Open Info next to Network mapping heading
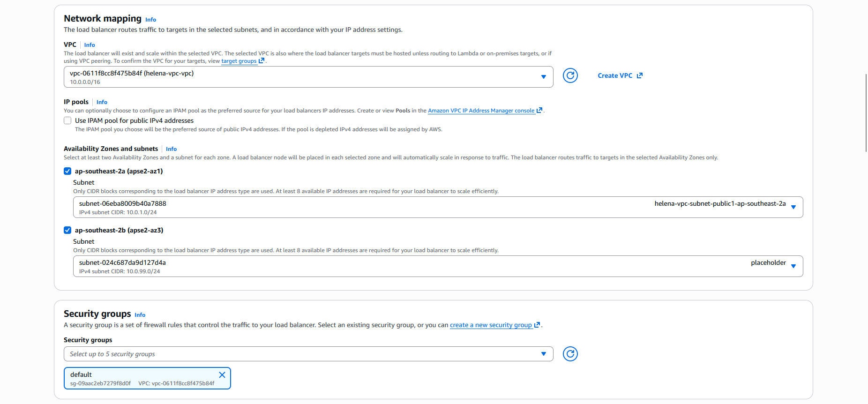 pos(150,20)
